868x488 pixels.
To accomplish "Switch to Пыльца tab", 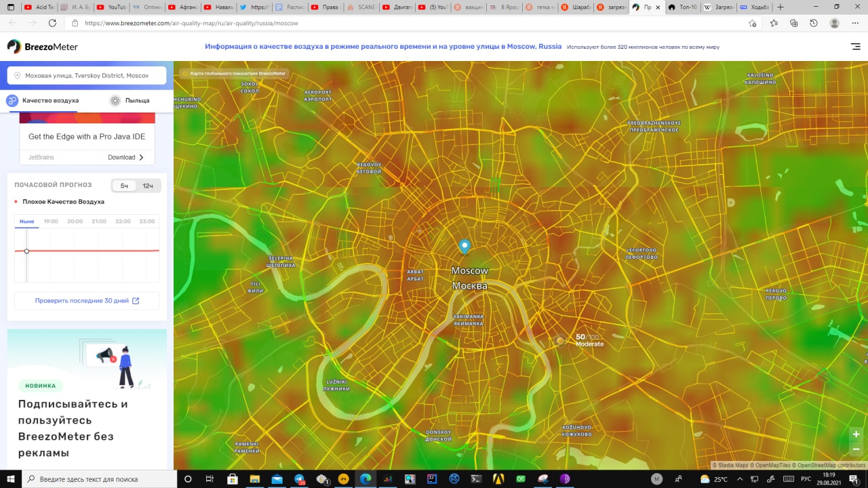I will (x=130, y=100).
